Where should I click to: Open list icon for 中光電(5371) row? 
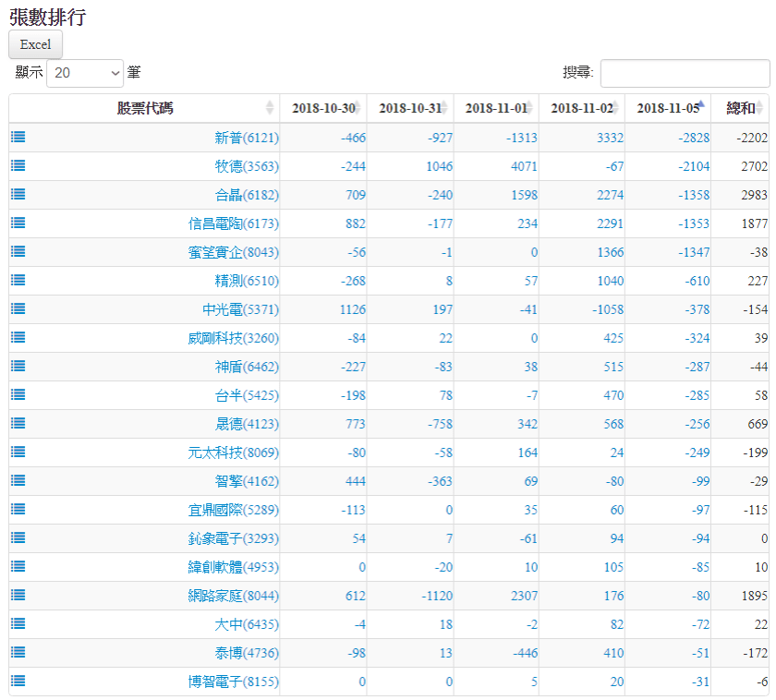18,308
